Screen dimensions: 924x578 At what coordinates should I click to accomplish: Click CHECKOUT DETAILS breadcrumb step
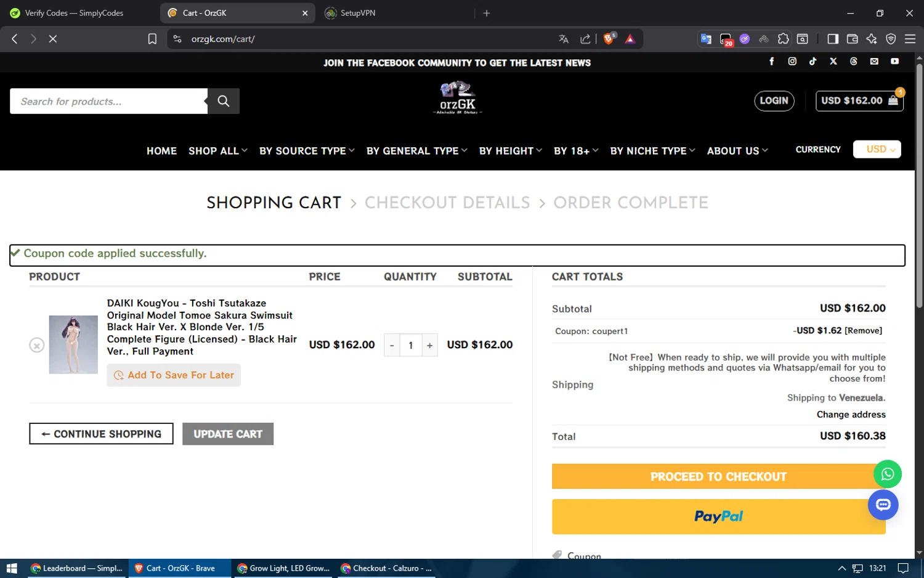pyautogui.click(x=447, y=203)
